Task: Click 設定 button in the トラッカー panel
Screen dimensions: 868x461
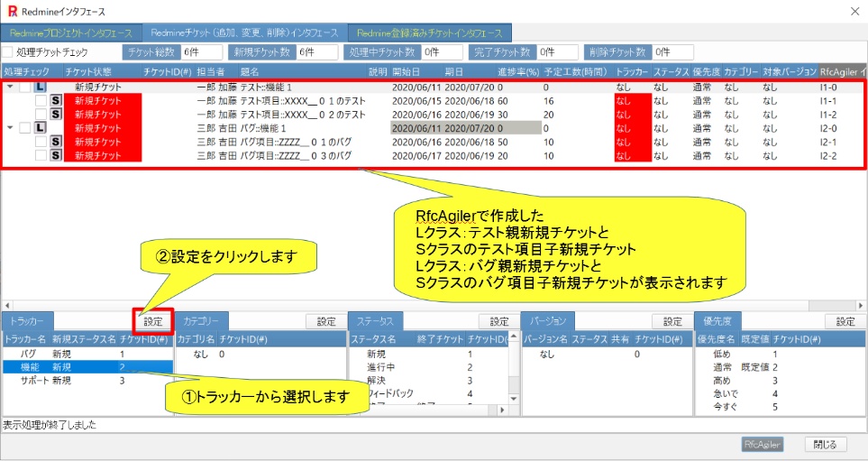Action: (153, 321)
